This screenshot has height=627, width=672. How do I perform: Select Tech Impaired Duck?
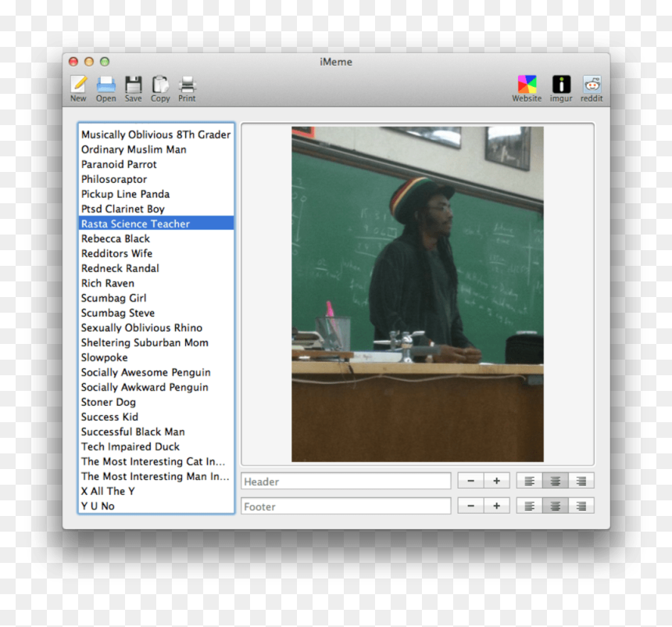(x=156, y=446)
